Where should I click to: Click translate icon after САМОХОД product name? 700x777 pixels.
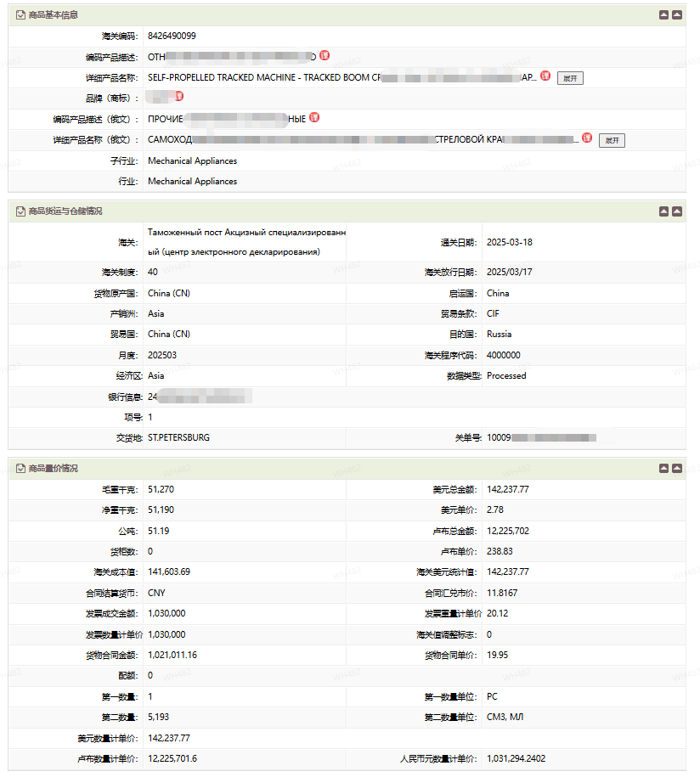[586, 138]
